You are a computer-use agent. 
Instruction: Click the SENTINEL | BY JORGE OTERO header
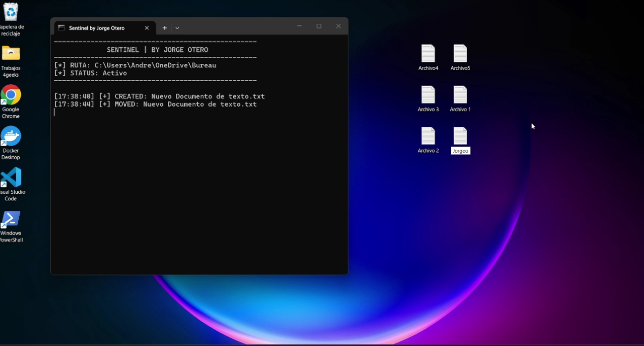pos(157,50)
